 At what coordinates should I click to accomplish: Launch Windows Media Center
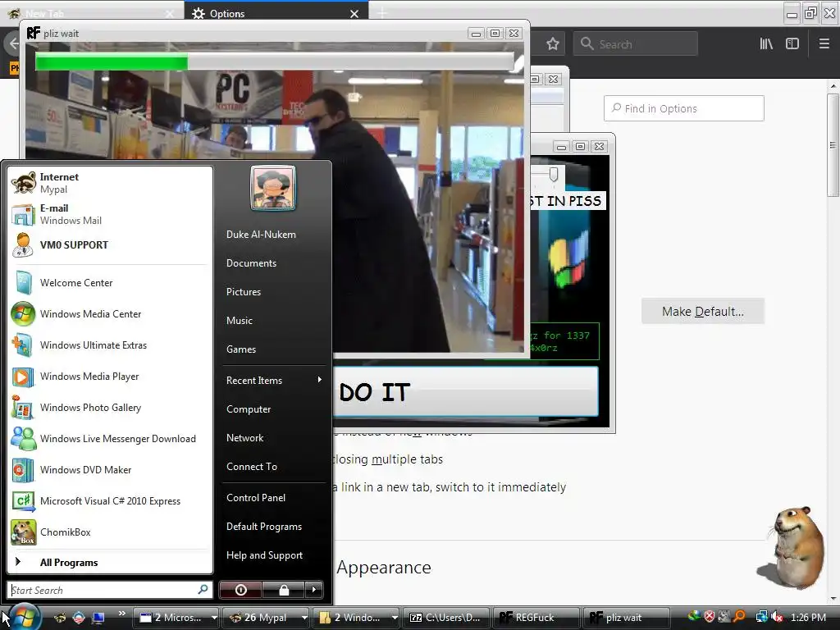pos(110,314)
